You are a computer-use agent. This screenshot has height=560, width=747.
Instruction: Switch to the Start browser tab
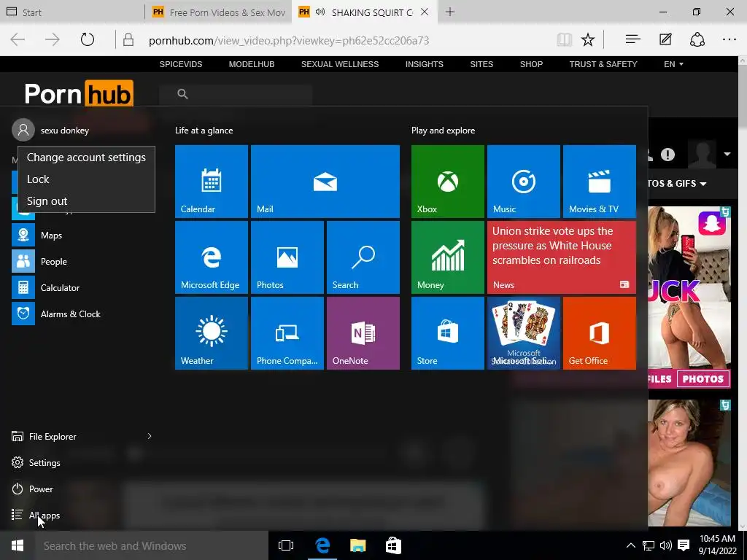tap(72, 12)
